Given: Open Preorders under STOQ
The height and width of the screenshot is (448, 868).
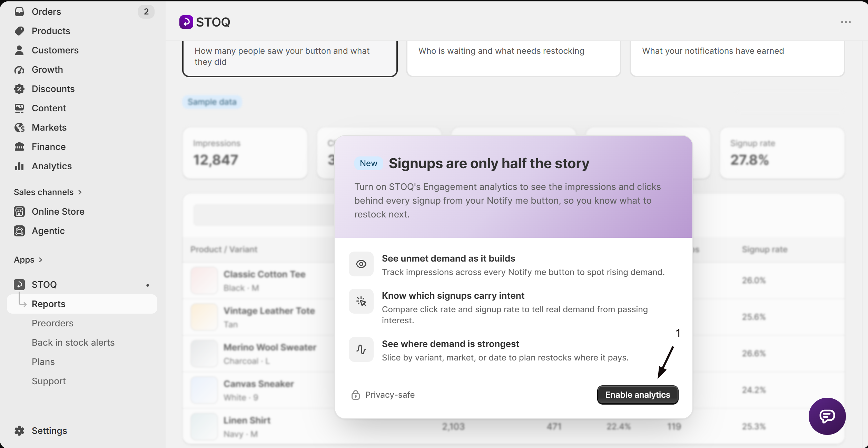Looking at the screenshot, I should pos(82,323).
